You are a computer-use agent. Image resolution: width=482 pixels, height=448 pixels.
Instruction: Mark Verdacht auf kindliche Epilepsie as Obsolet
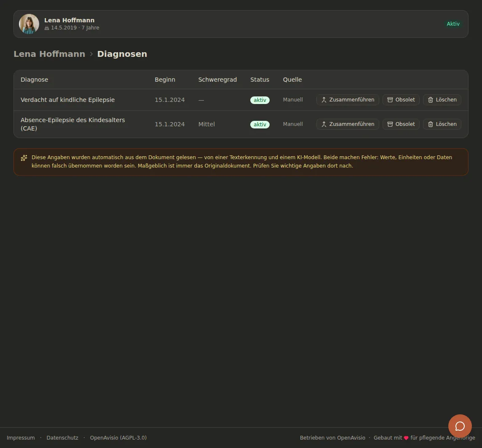(401, 100)
